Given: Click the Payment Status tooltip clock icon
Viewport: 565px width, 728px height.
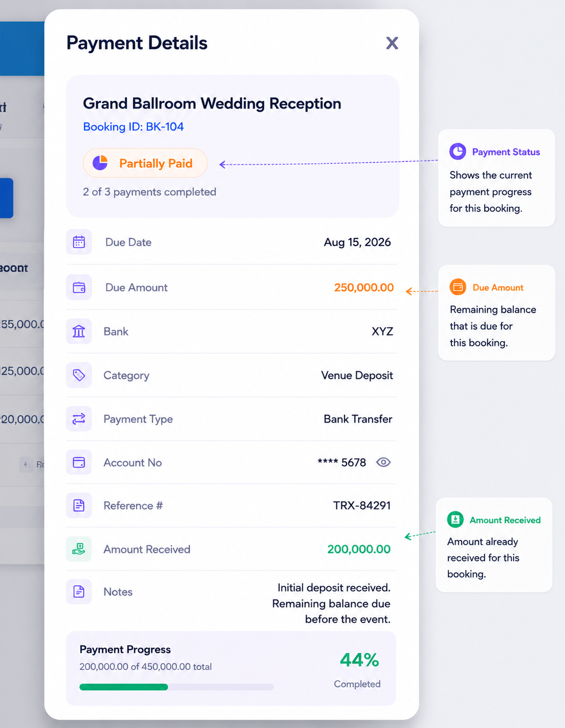Looking at the screenshot, I should [458, 151].
